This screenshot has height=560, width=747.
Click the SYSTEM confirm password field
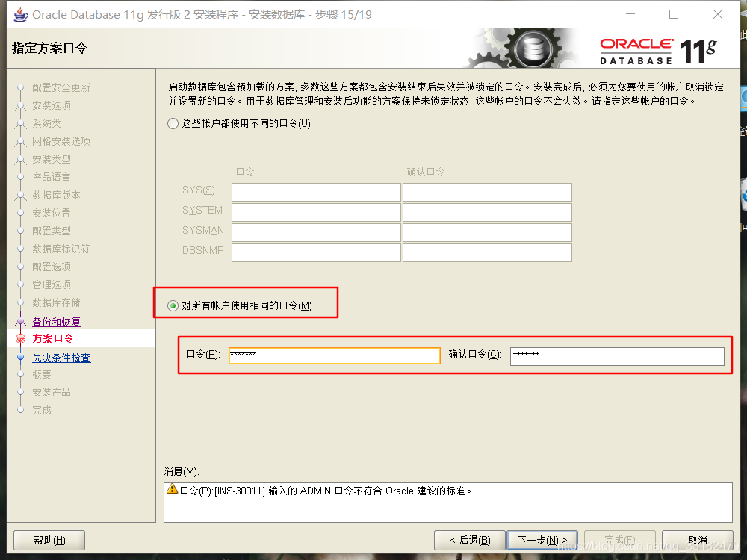(x=487, y=212)
